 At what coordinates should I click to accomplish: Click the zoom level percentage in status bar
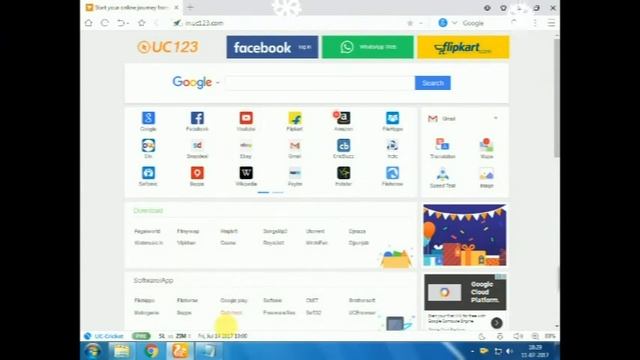pyautogui.click(x=550, y=336)
